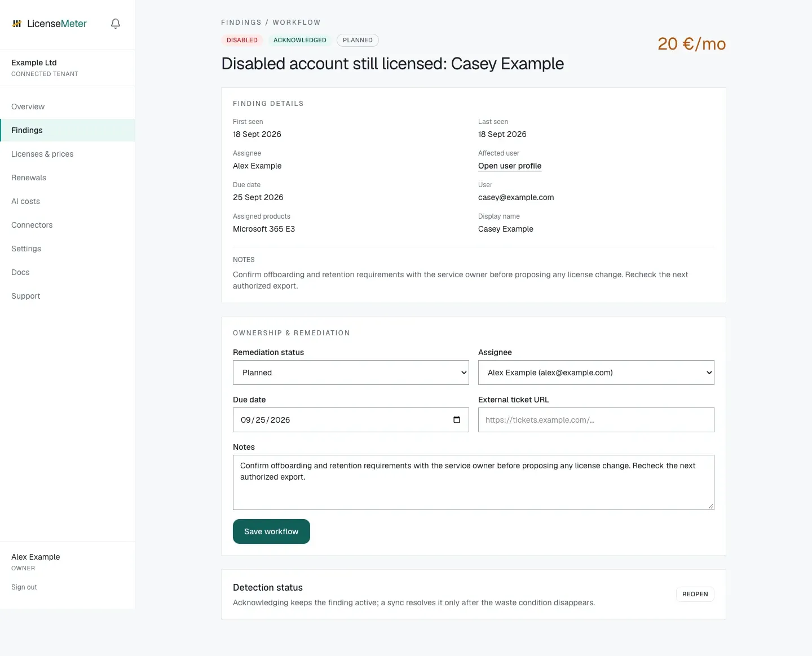This screenshot has height=656, width=812.
Task: Sign out of the account
Action: (24, 587)
